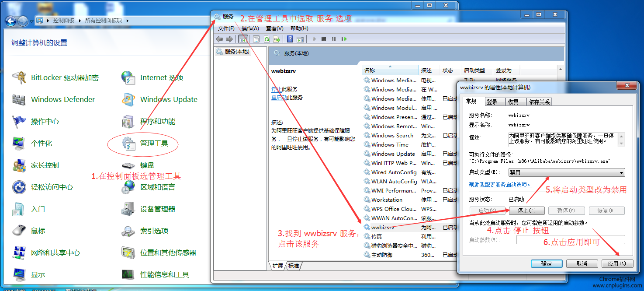Select the wwbizsrv service row

pos(410,227)
